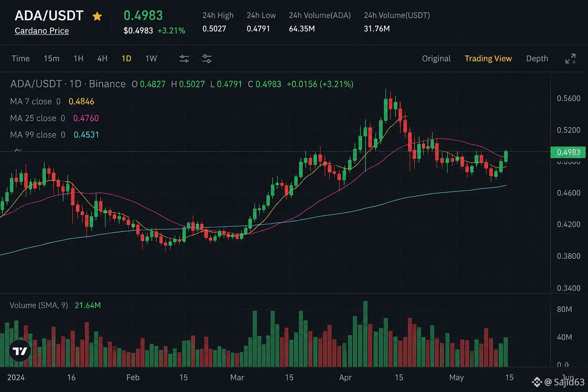Click the Mar label on time axis

pos(237,377)
